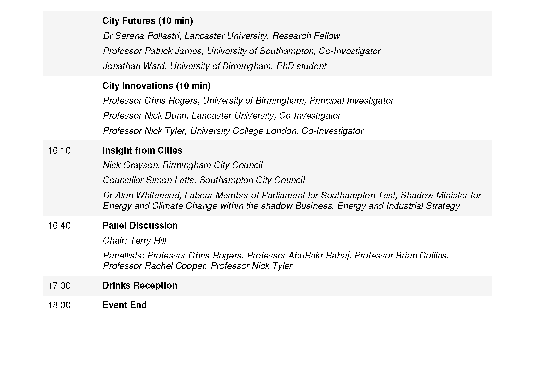Screen dimensions: 536x392
Task: Click the Professor Chris Rogers Principal Investigator line
Action: pos(248,101)
